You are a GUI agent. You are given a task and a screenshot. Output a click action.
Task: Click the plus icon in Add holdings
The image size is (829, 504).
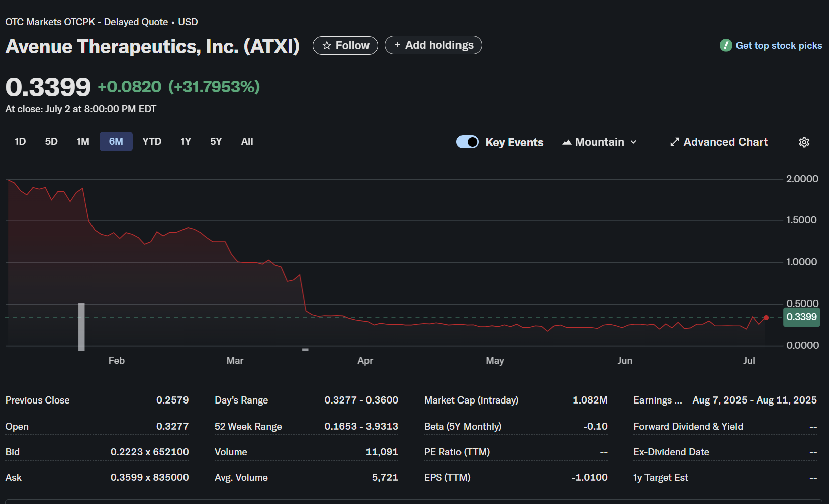pos(397,45)
